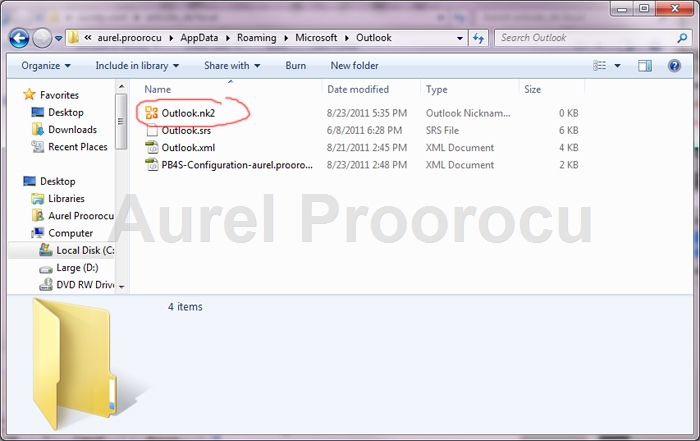Select Computer in navigation pane
Screen dimensions: 700x441
pyautogui.click(x=71, y=233)
